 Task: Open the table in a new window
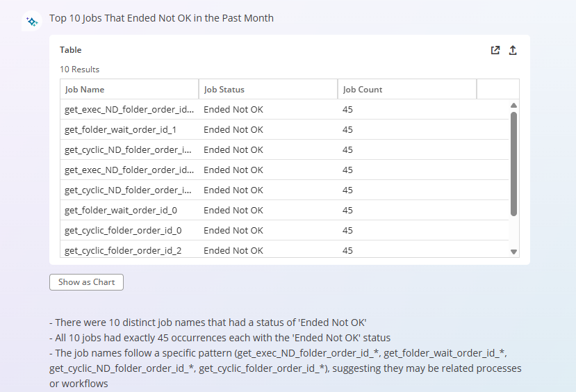(495, 50)
